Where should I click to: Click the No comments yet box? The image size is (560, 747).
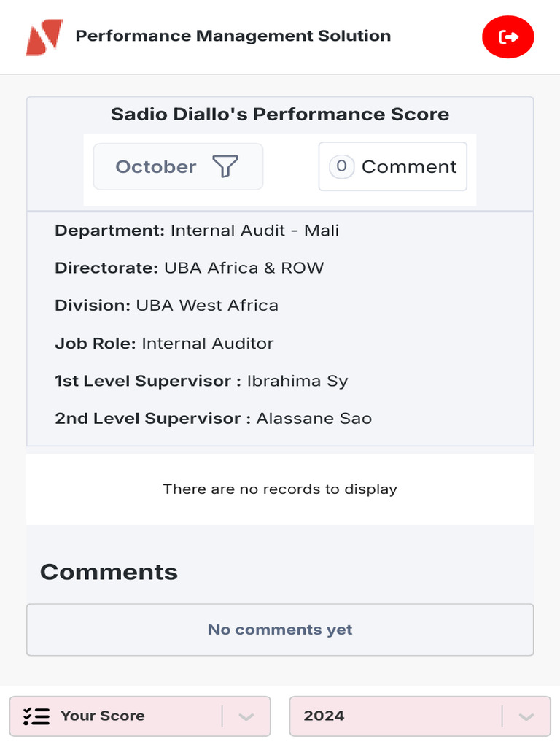280,630
